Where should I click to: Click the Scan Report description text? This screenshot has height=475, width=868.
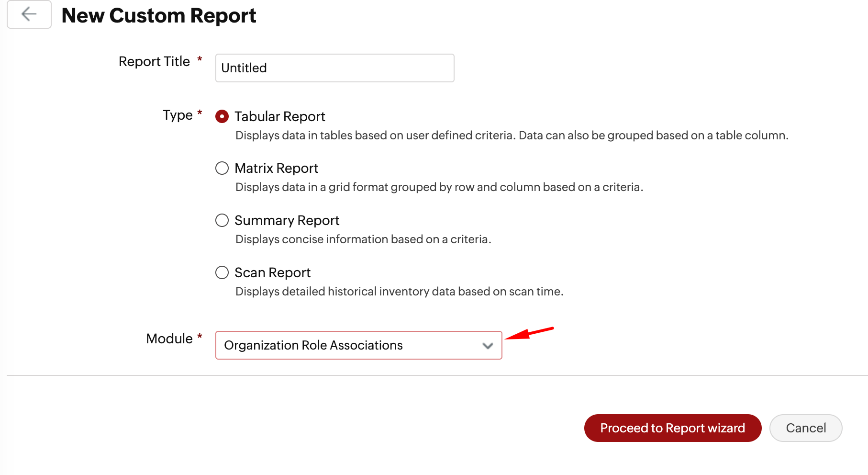[x=399, y=292]
